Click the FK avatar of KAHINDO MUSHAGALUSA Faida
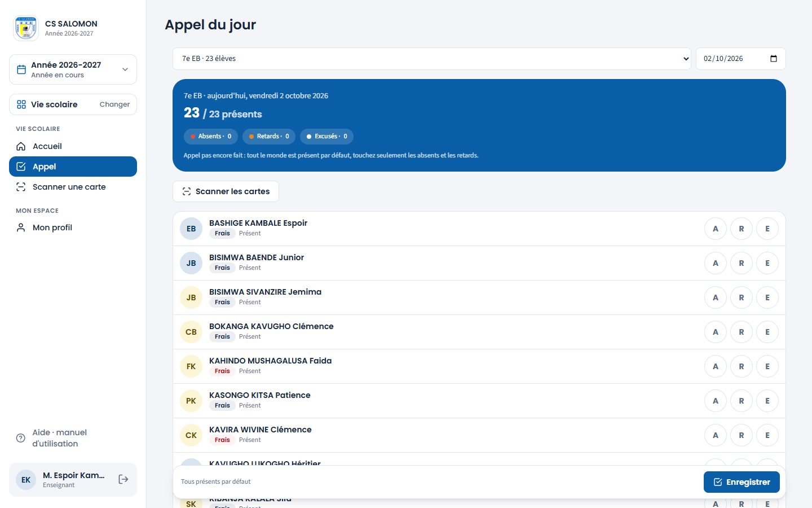Image resolution: width=812 pixels, height=508 pixels. 191,366
